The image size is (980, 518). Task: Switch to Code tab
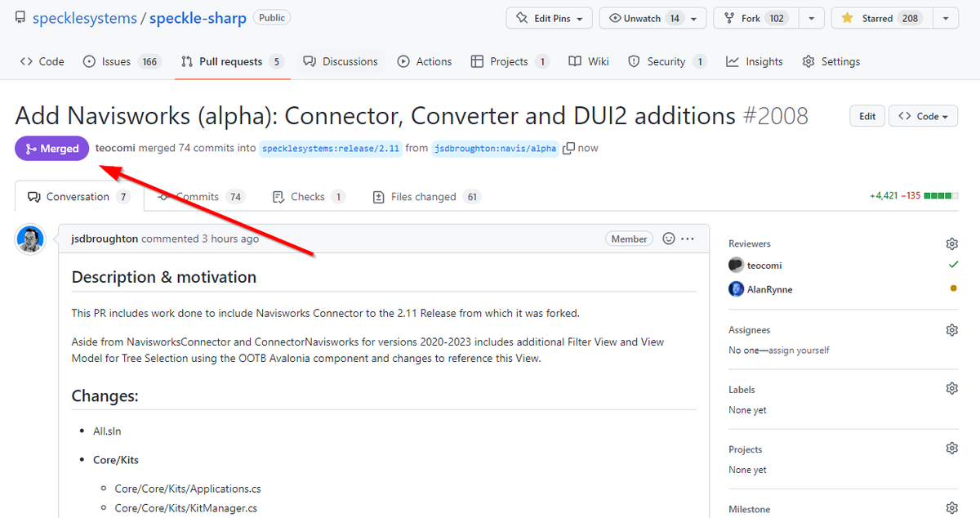click(x=42, y=61)
